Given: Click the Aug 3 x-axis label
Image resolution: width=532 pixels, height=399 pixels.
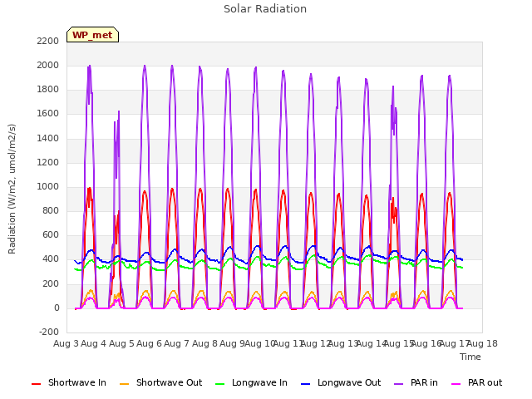Looking at the screenshot, I should 66,343.
